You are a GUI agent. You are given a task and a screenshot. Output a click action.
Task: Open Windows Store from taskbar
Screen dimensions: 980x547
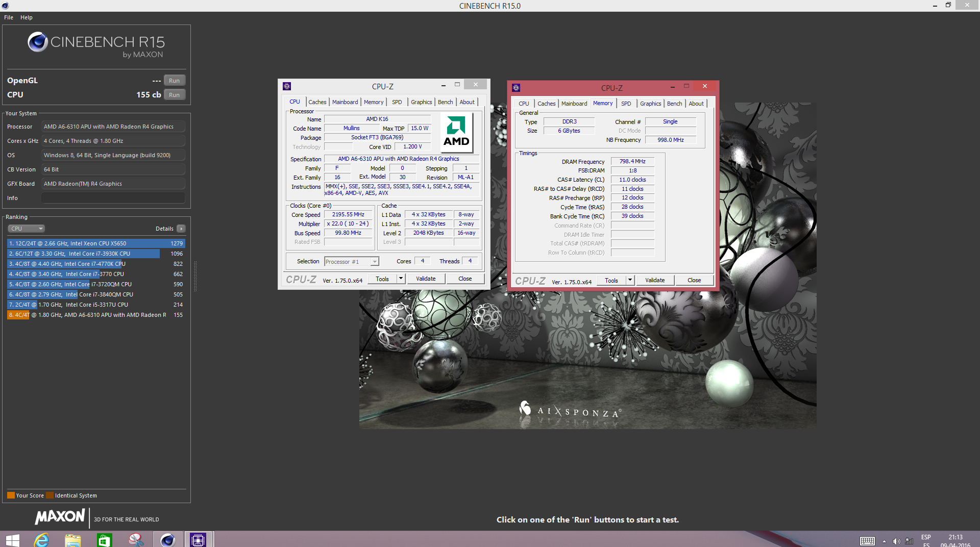pos(104,539)
